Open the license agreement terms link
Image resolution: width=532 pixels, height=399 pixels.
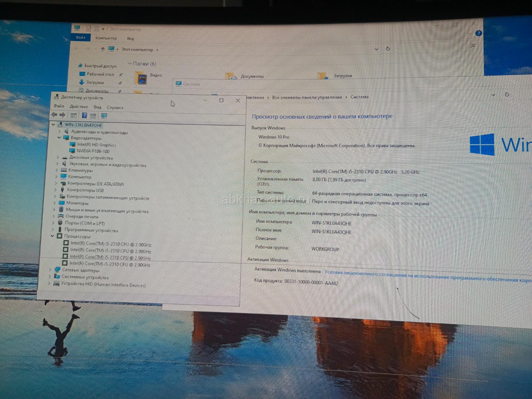tap(425, 276)
